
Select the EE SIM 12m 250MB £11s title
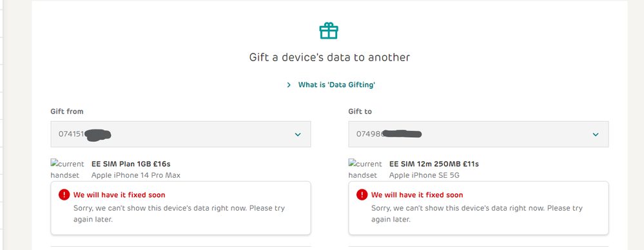pos(434,164)
